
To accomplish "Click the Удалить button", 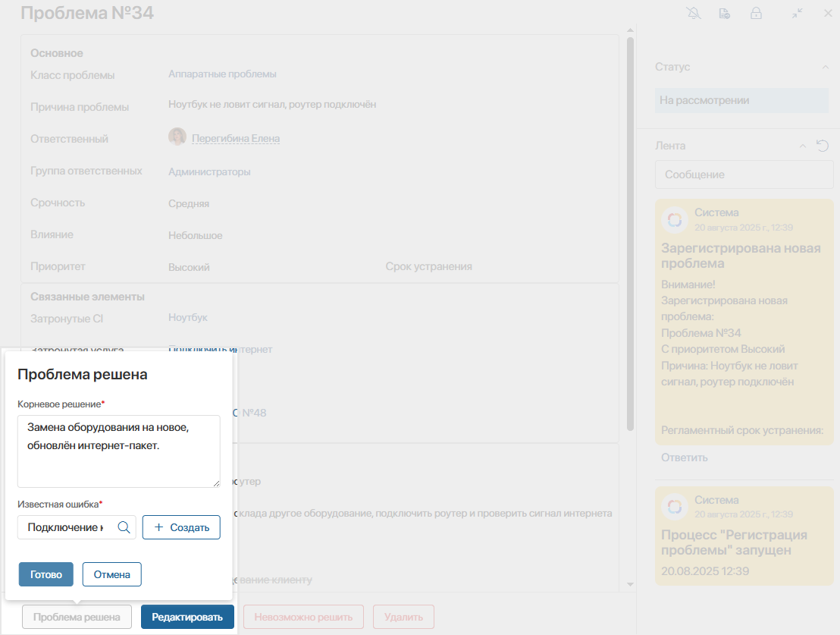I will click(x=403, y=617).
